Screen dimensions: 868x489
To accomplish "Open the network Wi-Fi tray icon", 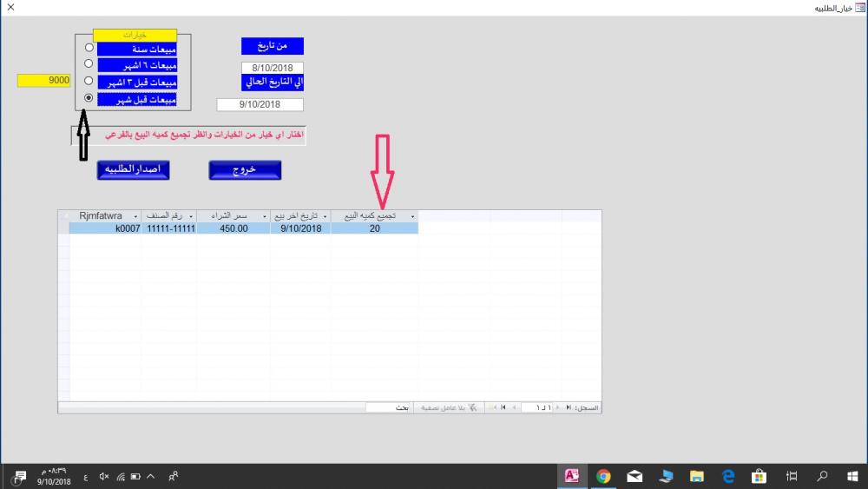I will tap(120, 476).
